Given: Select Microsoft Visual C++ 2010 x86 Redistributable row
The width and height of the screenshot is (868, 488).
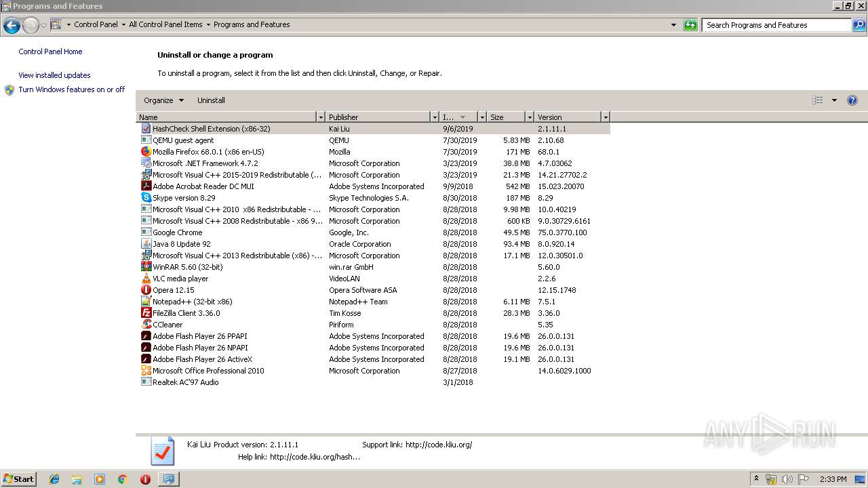Looking at the screenshot, I should point(372,209).
